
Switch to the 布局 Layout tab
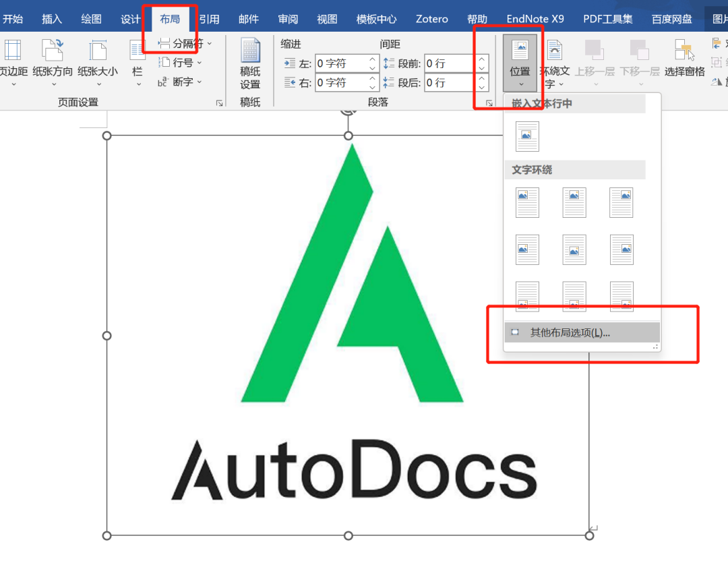tap(170, 19)
